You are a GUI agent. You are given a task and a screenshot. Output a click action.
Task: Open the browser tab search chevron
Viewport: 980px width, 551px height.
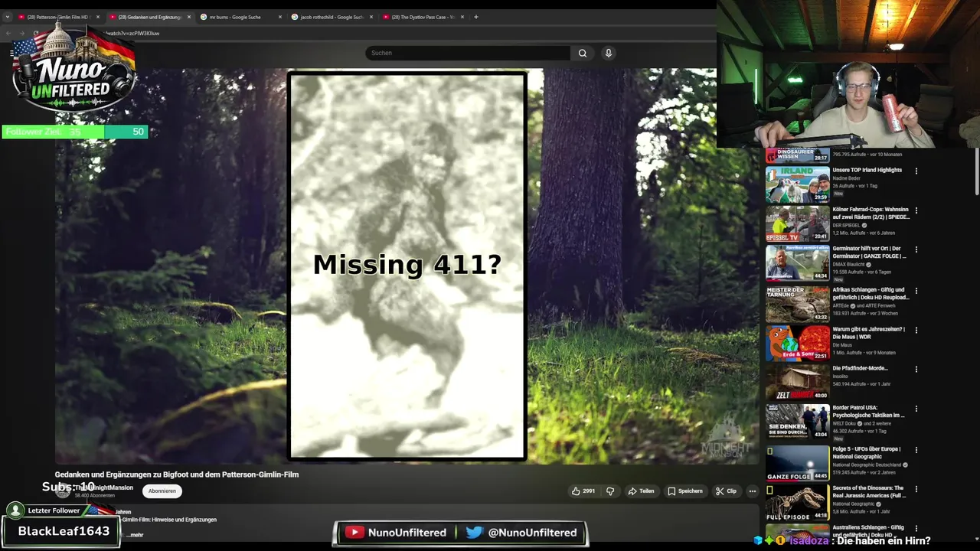8,17
